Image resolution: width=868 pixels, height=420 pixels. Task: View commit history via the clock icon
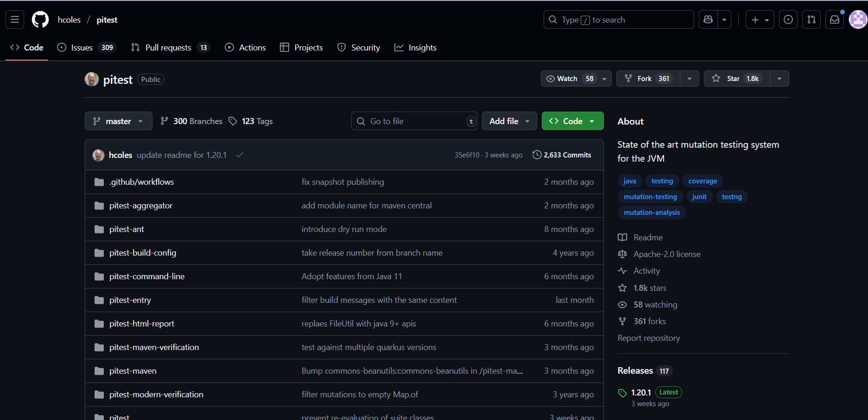(537, 155)
